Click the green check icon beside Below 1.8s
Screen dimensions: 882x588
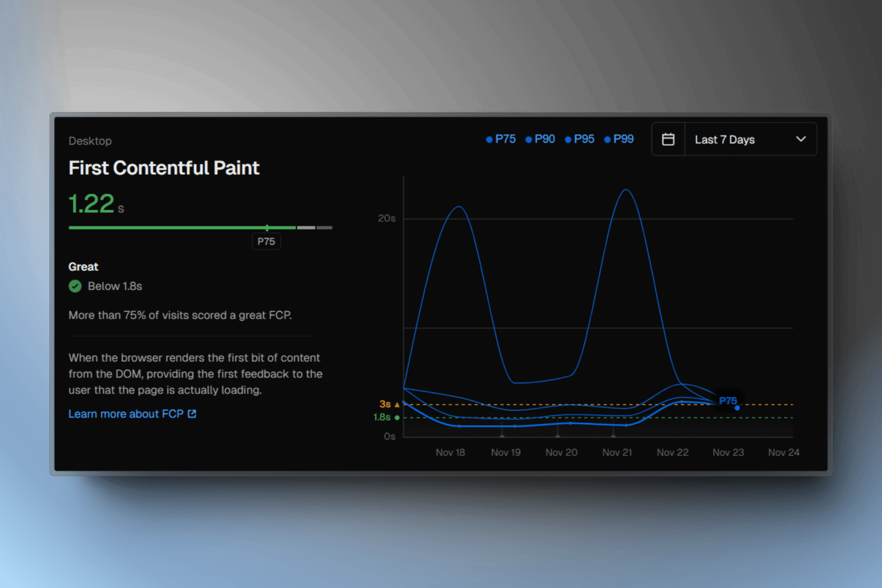[75, 286]
